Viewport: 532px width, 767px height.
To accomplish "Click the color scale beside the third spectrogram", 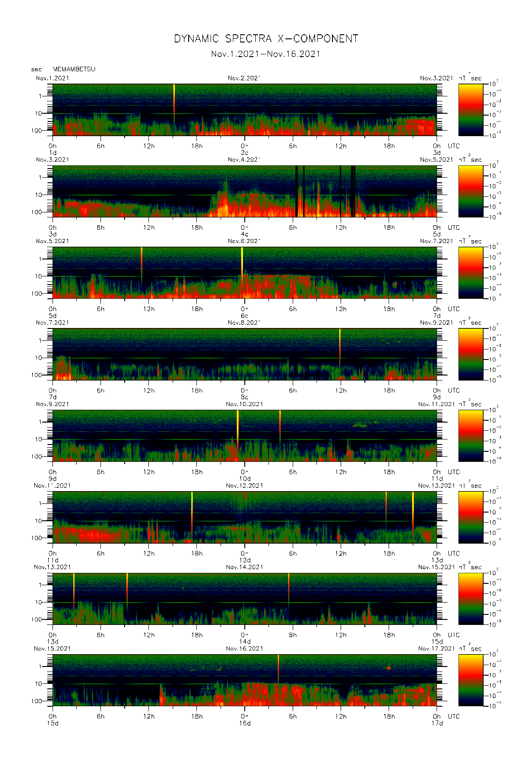I will [470, 273].
